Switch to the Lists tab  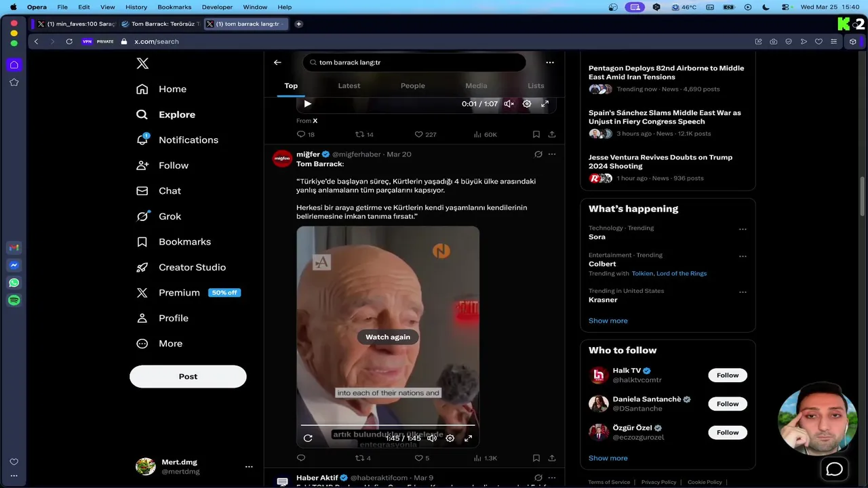click(x=536, y=86)
